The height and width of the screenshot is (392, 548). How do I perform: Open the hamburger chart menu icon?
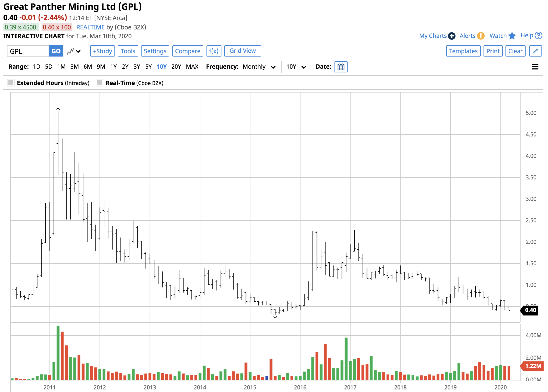535,67
